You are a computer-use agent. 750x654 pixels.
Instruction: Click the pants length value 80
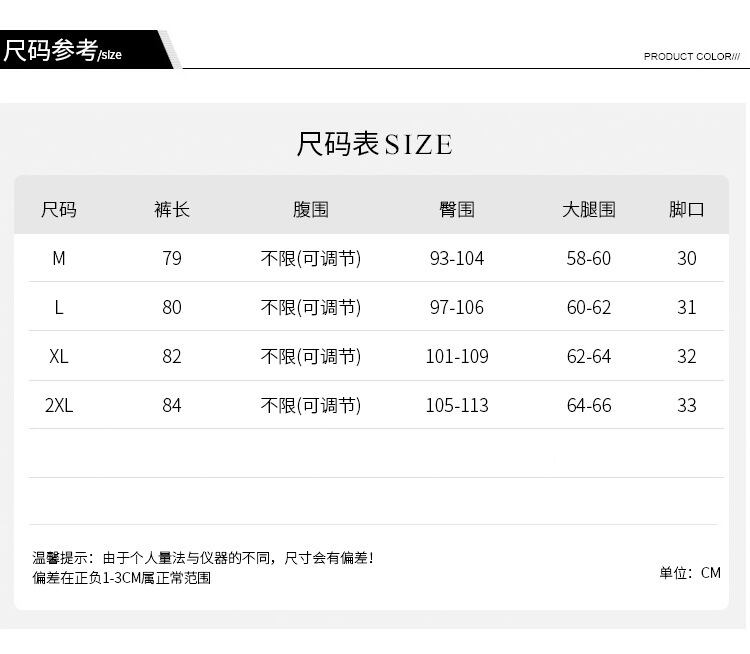click(172, 307)
